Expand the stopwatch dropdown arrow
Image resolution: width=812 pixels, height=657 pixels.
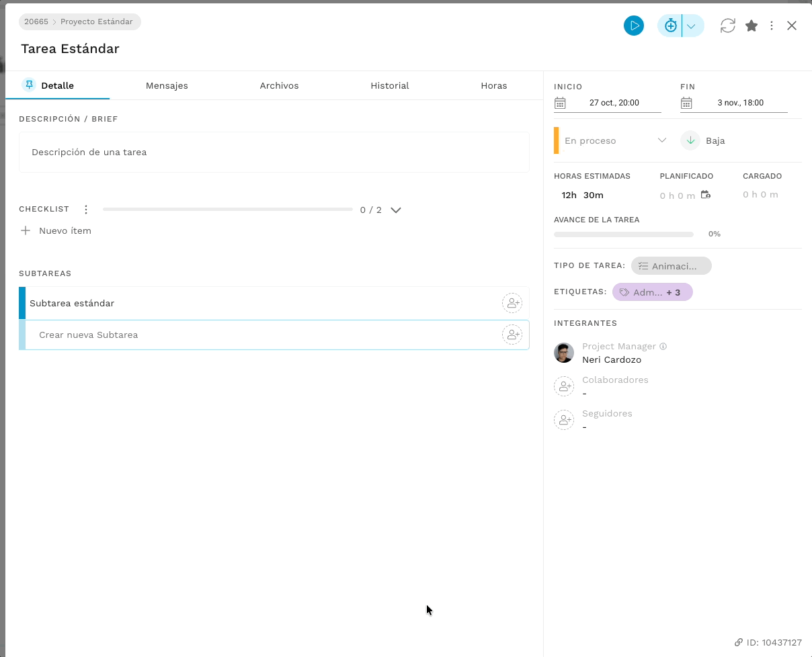pyautogui.click(x=692, y=26)
